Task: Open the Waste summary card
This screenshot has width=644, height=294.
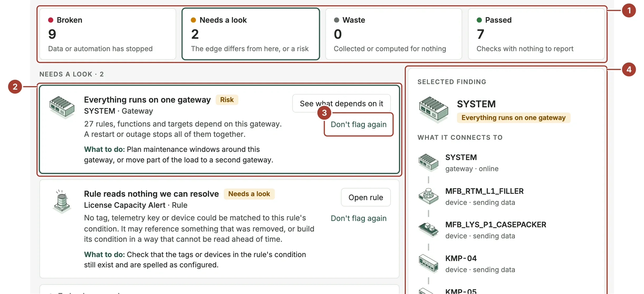Action: point(393,34)
